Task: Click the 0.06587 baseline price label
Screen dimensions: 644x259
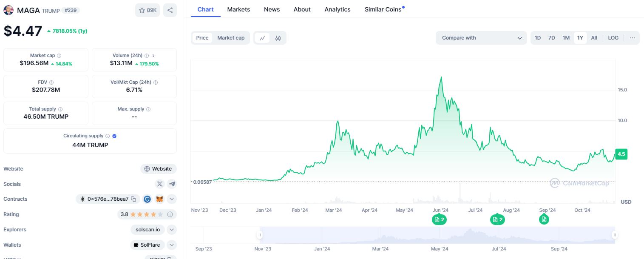Action: [202, 182]
